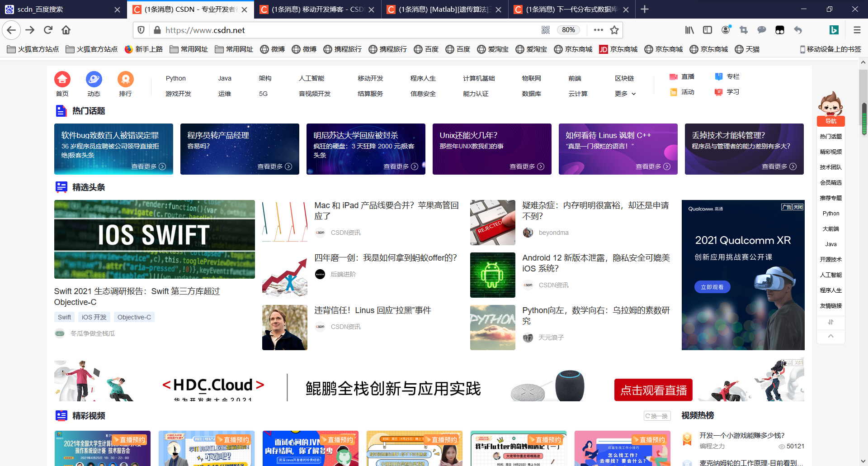
Task: Switch to the 移动开发博客 tab
Action: [x=317, y=9]
